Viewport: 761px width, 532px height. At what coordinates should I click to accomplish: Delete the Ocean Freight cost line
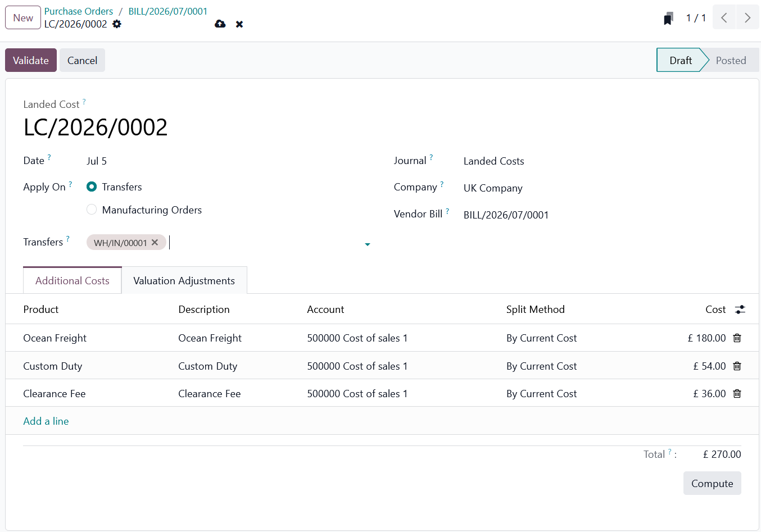[737, 338]
